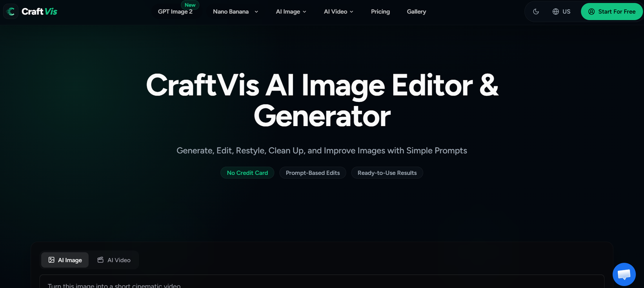Open GPT Image 2 menu item
644x288 pixels.
[x=175, y=12]
